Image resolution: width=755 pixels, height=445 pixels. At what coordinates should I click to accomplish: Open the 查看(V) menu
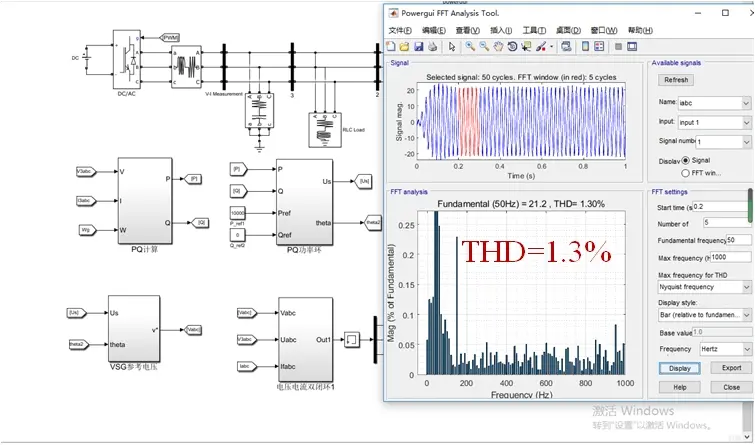[468, 30]
